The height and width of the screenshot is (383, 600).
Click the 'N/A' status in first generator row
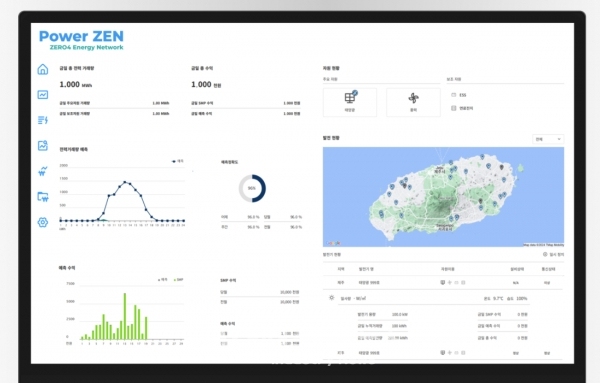click(x=515, y=283)
